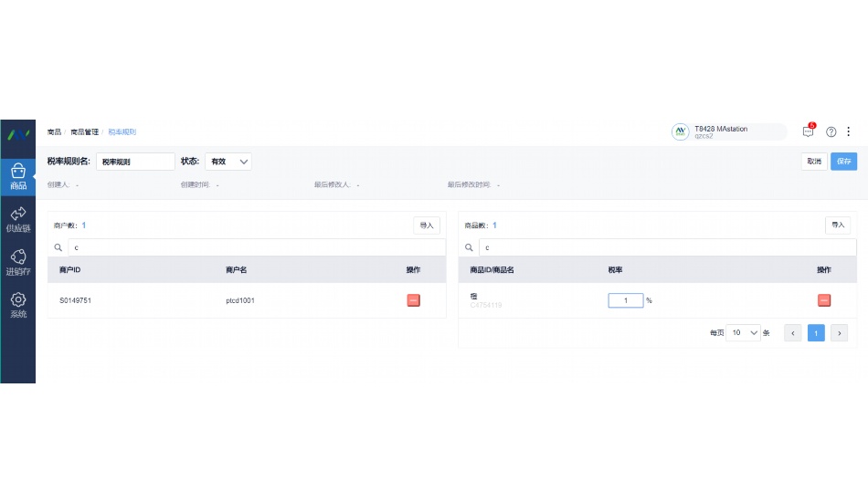Open the 进销存 inventory module
Viewport: 868px width, 503px height.
(17, 262)
